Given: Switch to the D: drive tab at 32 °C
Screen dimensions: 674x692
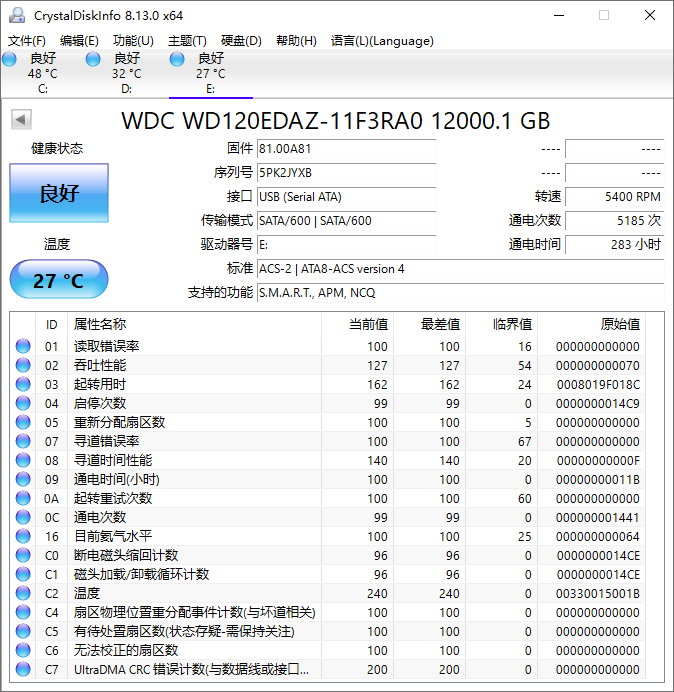Looking at the screenshot, I should point(126,73).
